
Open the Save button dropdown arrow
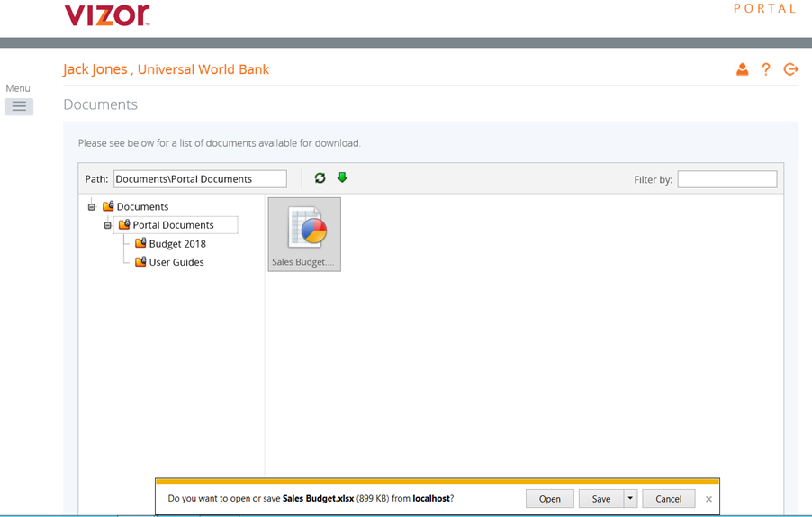click(x=631, y=499)
